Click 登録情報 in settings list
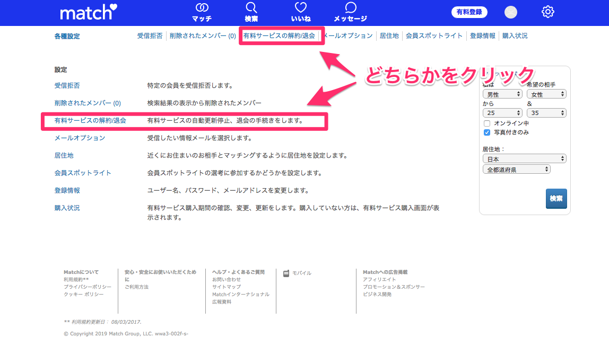The image size is (609, 364). (x=67, y=191)
